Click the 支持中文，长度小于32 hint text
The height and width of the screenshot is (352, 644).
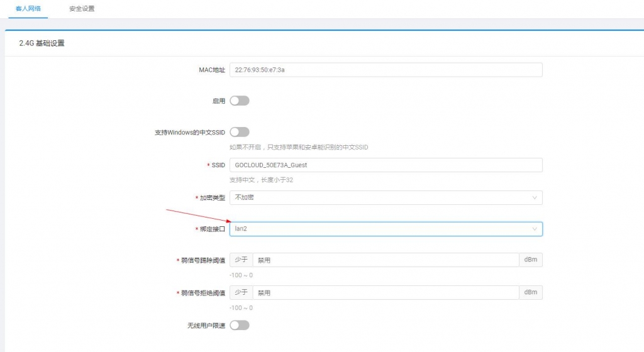pos(262,180)
